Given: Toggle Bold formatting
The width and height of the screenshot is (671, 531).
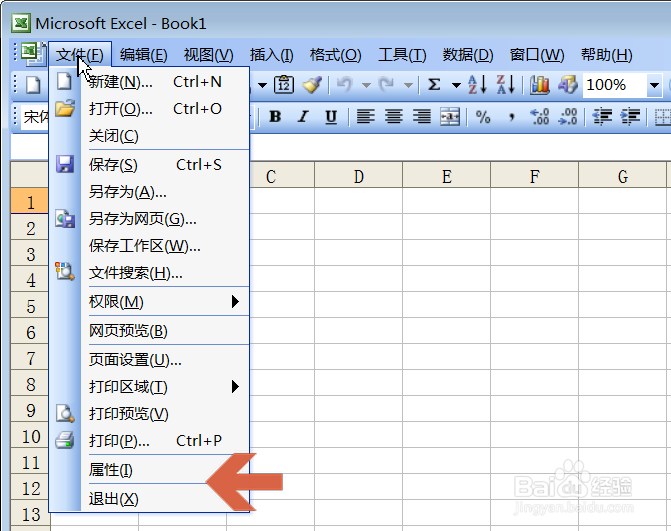Looking at the screenshot, I should click(x=275, y=116).
